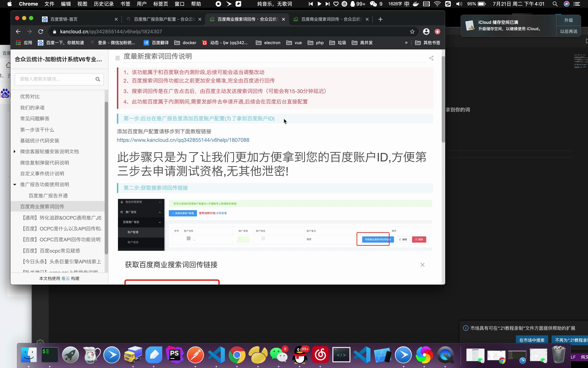Screen dimensions: 588x368
Task: Open Xcode from the dock
Action: [383, 355]
